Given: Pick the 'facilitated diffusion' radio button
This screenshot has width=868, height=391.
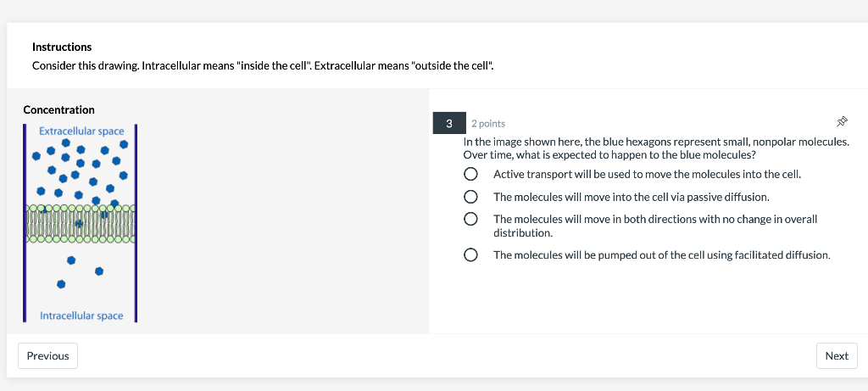Looking at the screenshot, I should coord(470,254).
